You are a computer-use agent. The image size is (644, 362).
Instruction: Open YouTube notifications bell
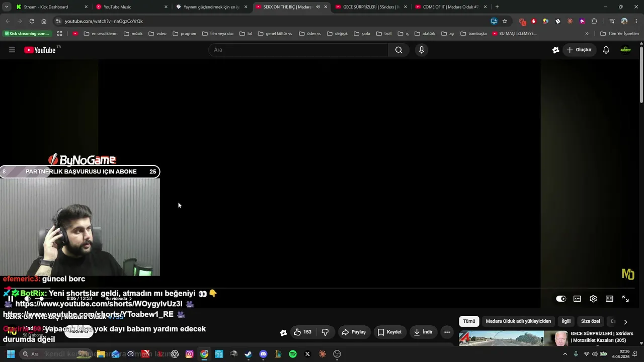pyautogui.click(x=606, y=50)
